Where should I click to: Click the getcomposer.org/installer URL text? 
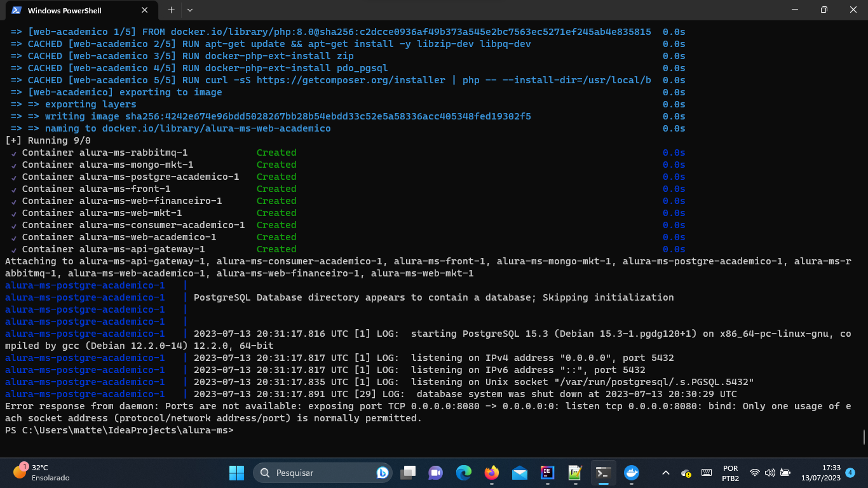tap(351, 80)
